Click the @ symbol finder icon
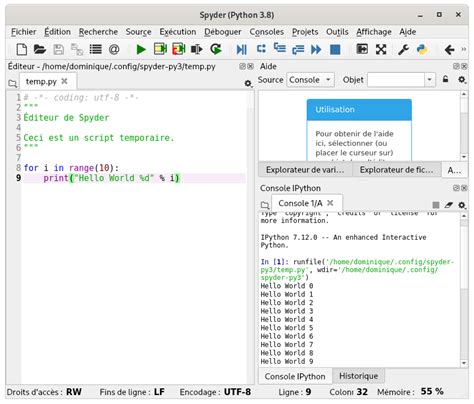474x404 pixels. [x=114, y=50]
